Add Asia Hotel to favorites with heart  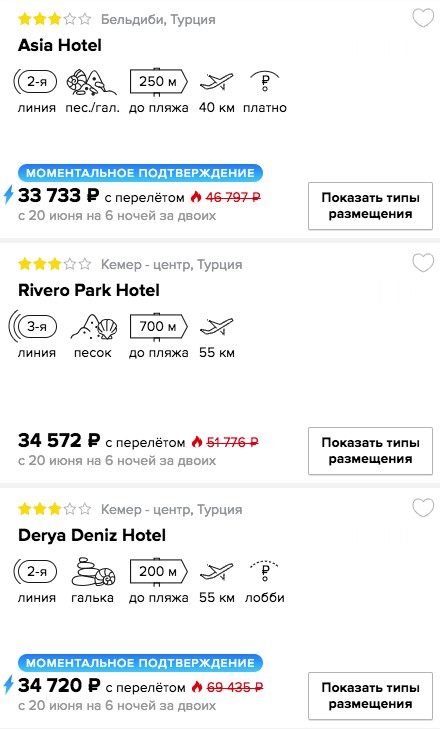point(423,18)
